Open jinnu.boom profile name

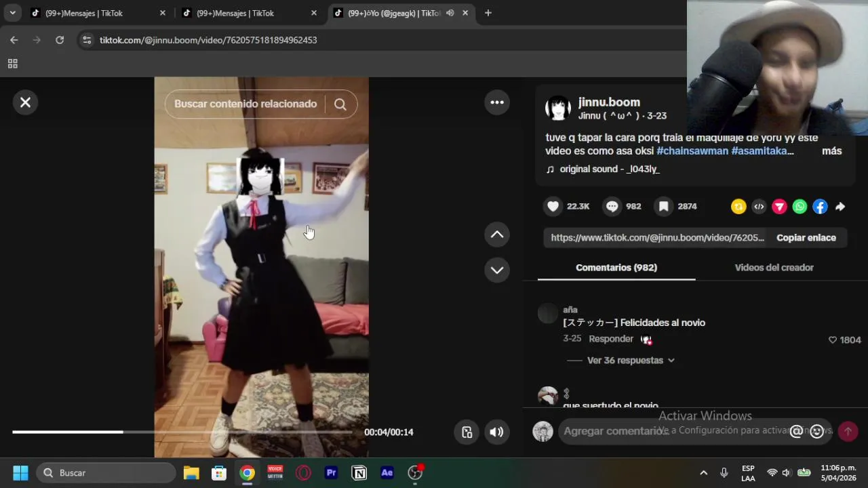click(x=609, y=102)
